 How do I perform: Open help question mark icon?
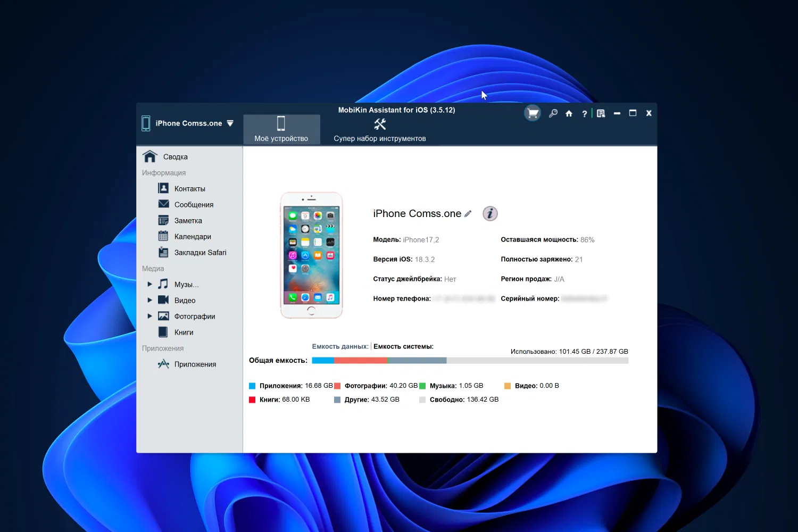tap(585, 113)
